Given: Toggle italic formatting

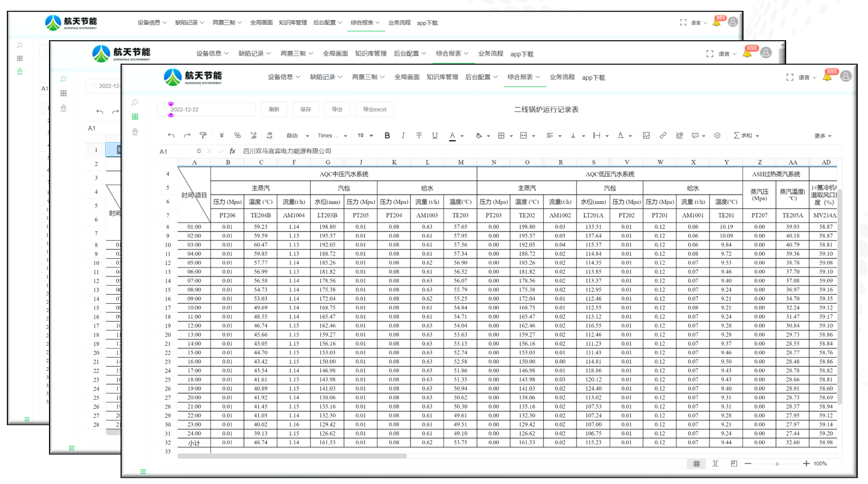Looking at the screenshot, I should 403,136.
